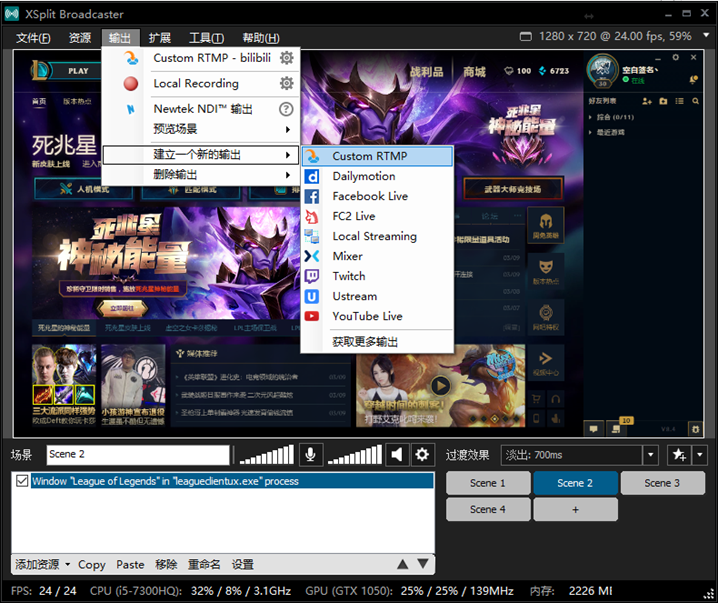
Task: Choose Ustream output
Action: [377, 296]
